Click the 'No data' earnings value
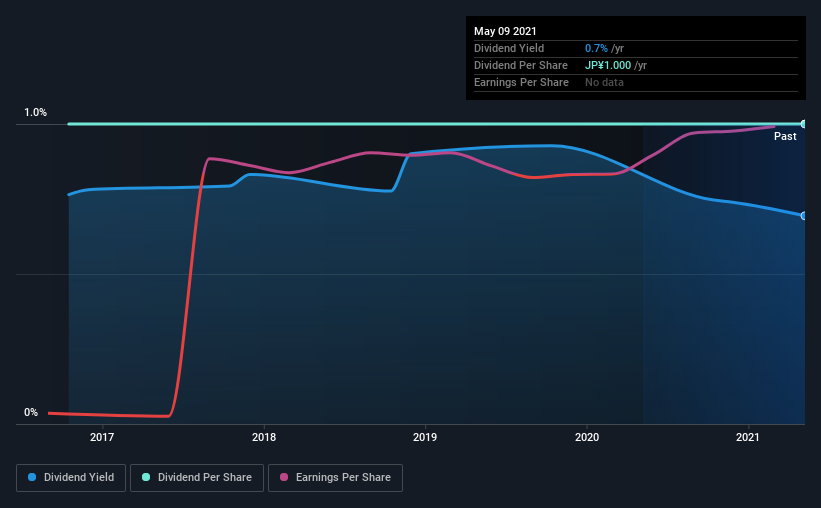 tap(604, 82)
